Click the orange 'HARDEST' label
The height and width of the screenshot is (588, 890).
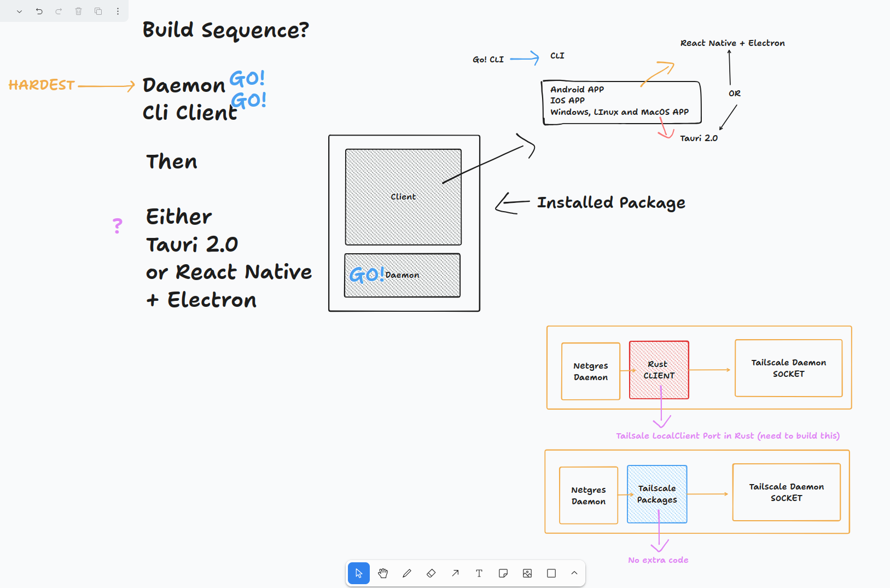(42, 85)
